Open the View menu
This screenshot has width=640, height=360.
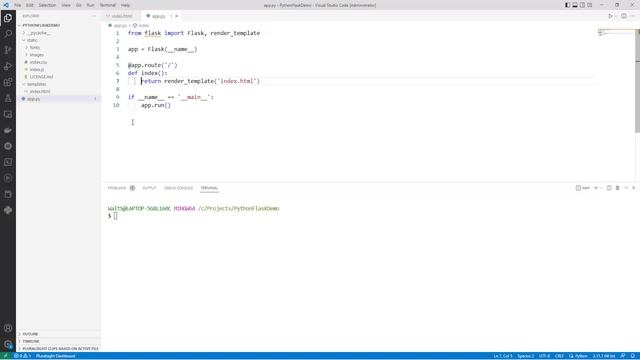coord(66,5)
